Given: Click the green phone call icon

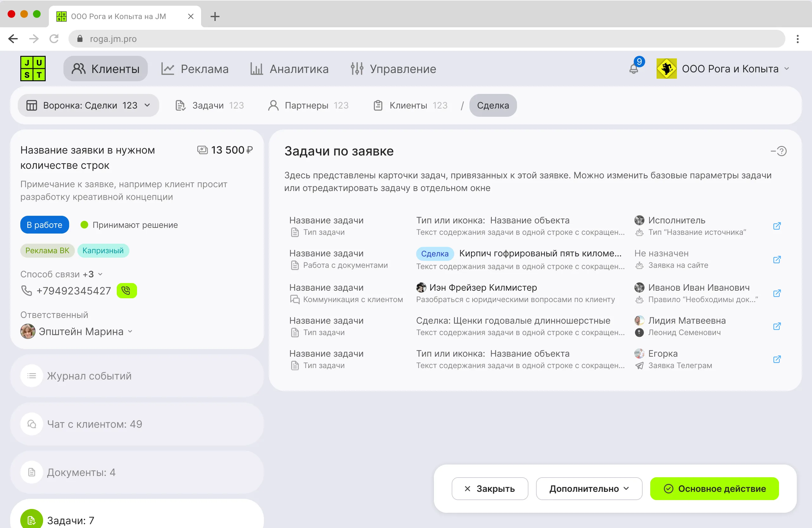Looking at the screenshot, I should (x=127, y=290).
